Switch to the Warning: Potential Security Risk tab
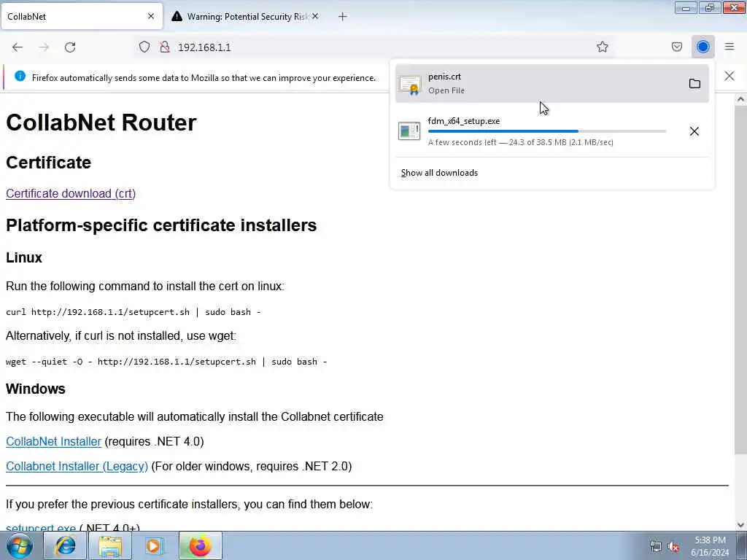The height and width of the screenshot is (560, 747). tap(246, 16)
